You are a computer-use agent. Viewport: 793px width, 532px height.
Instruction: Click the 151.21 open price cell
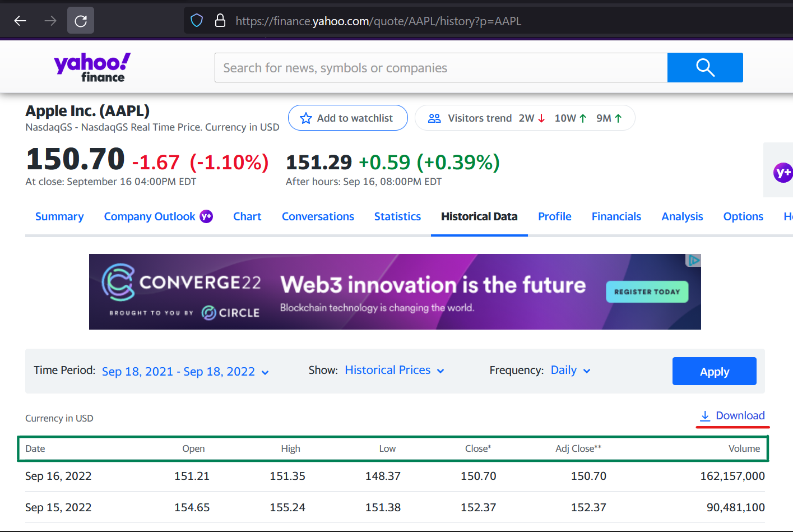pos(192,476)
